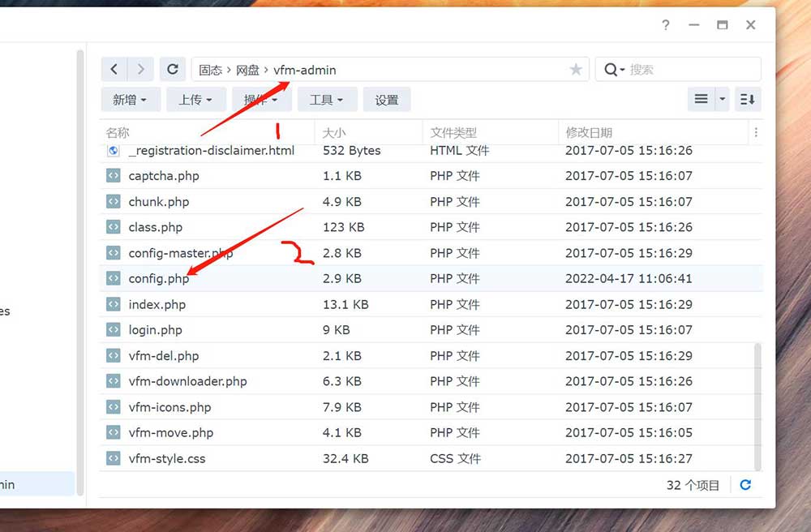Click the CSS 文件 type cell
The width and height of the screenshot is (811, 532).
click(x=455, y=458)
